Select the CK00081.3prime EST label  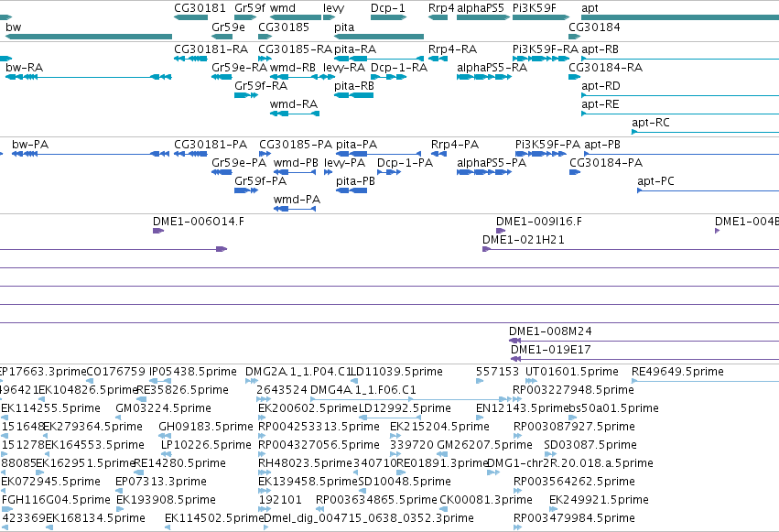tap(486, 499)
